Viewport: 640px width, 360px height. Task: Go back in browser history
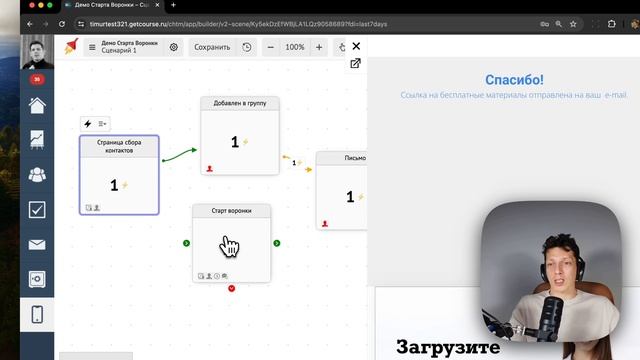[x=30, y=24]
